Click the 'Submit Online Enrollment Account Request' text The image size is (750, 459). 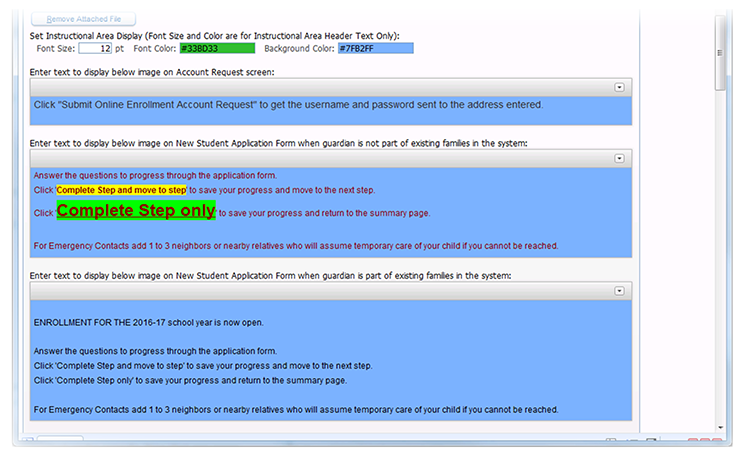pos(157,105)
